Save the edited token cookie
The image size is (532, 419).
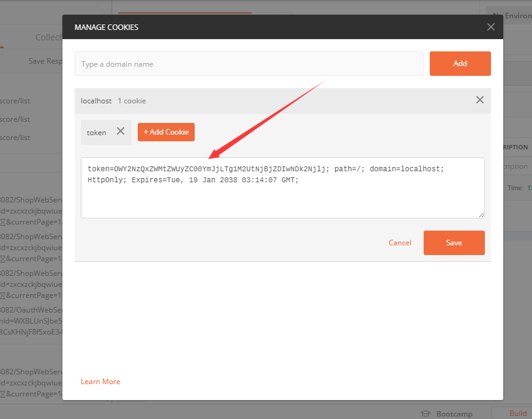click(x=454, y=242)
